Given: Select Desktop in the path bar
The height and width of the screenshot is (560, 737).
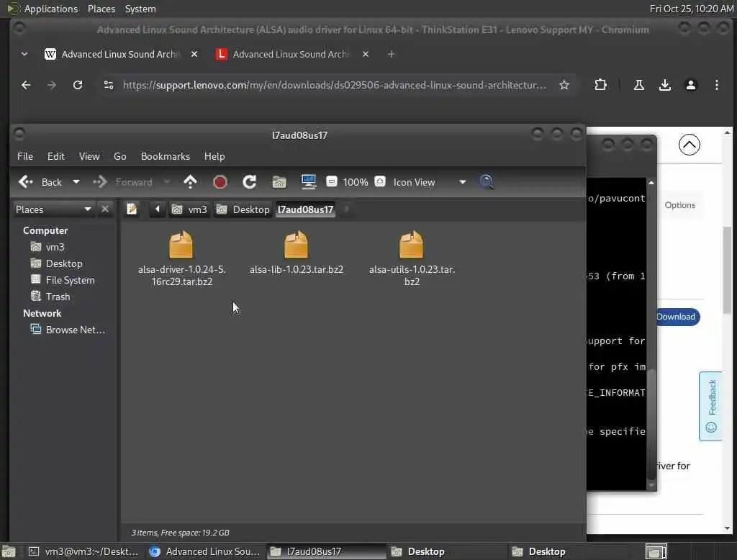Looking at the screenshot, I should pyautogui.click(x=243, y=209).
